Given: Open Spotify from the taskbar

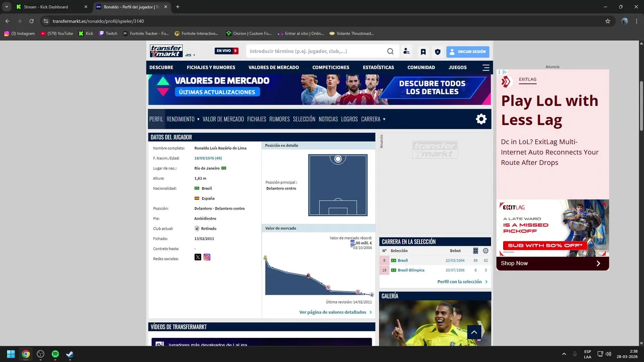Looking at the screenshot, I should [55, 354].
